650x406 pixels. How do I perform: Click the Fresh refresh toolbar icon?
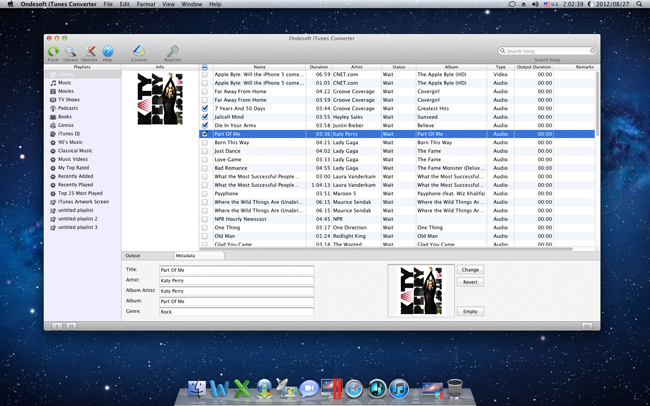pos(53,51)
